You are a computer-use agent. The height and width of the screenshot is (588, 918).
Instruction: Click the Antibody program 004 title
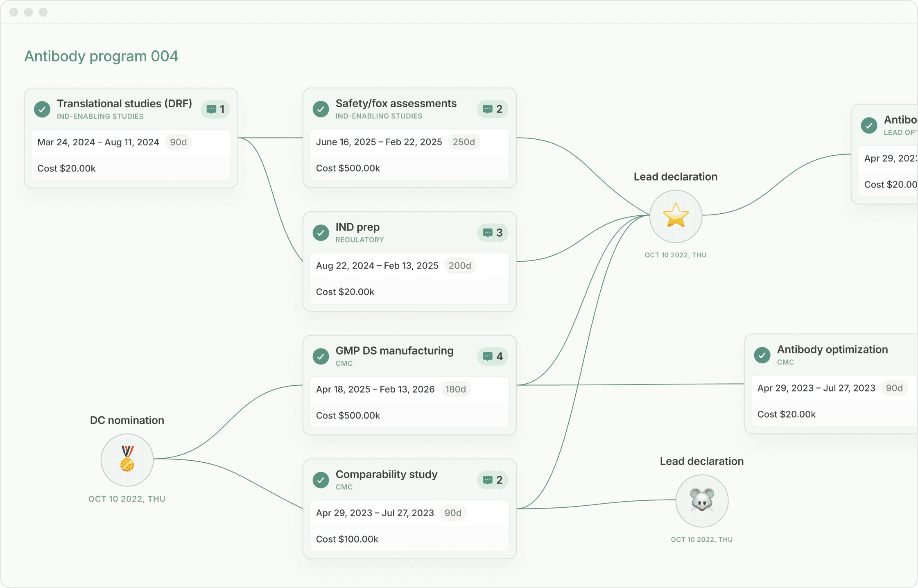pyautogui.click(x=101, y=56)
